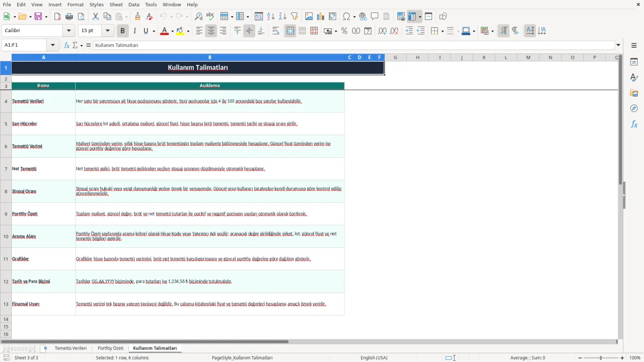Insert a Comment bubble icon
Image resolution: width=644 pixels, height=362 pixels.
coord(375,17)
